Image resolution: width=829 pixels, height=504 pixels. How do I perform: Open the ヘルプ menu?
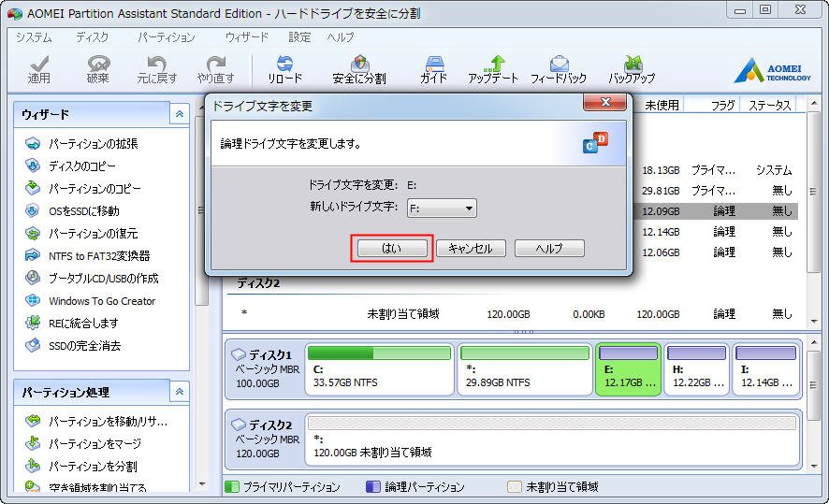[x=341, y=37]
